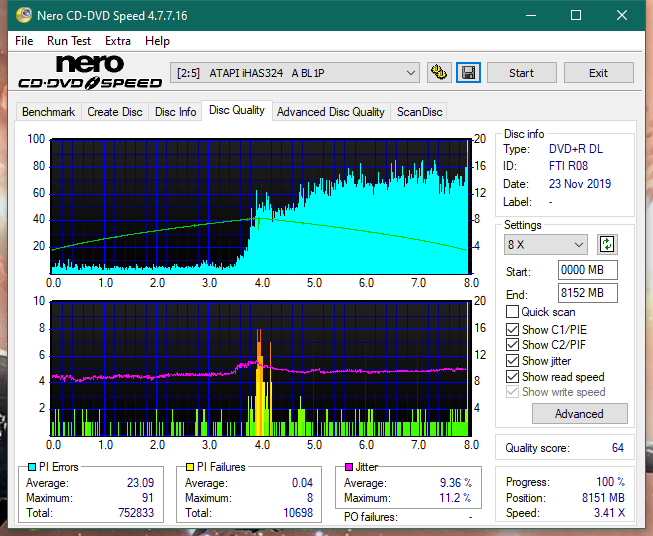Toggle the Quick scan checkbox
The image size is (653, 536).
pyautogui.click(x=512, y=312)
